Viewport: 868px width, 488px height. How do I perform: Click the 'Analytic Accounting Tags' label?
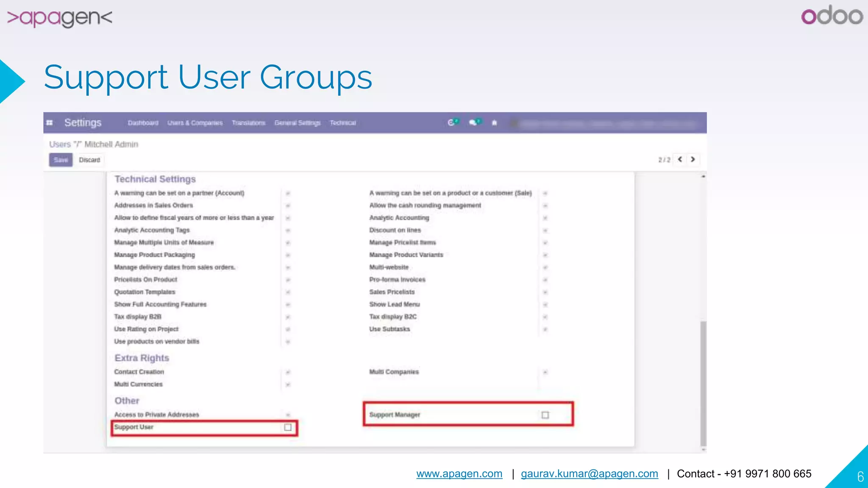click(152, 230)
